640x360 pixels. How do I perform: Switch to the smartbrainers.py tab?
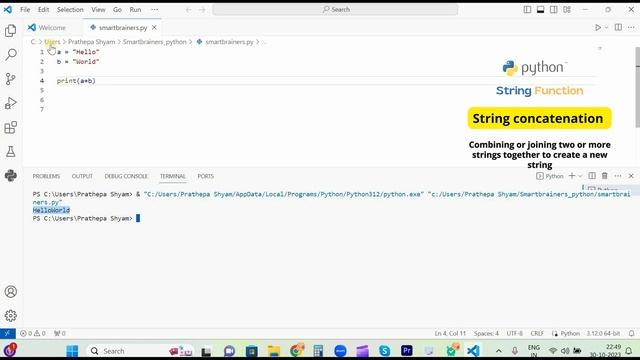point(123,27)
